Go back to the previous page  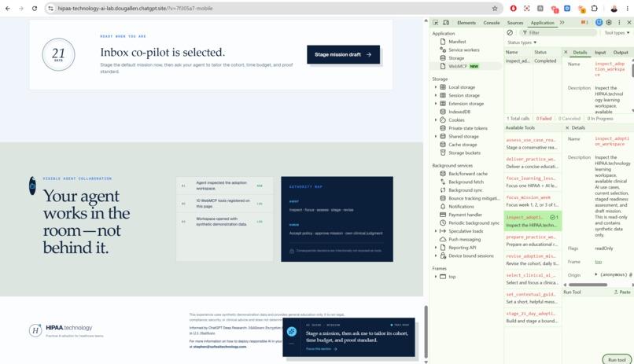click(8, 8)
